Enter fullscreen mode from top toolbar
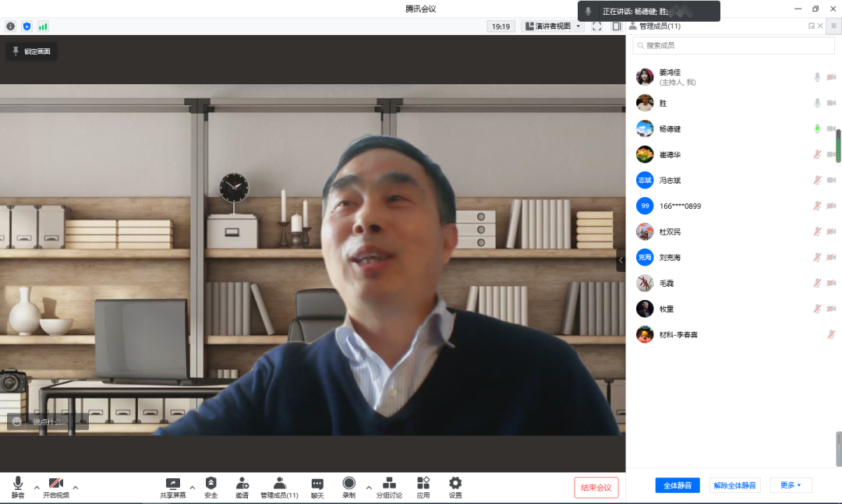This screenshot has height=504, width=842. point(596,26)
